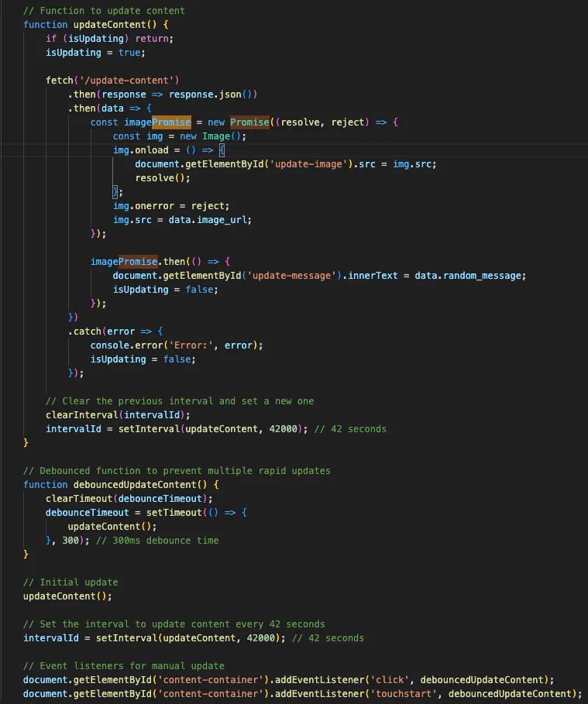This screenshot has height=704, width=588.
Task: Click the '.catch(error => {' line
Action: tap(115, 331)
